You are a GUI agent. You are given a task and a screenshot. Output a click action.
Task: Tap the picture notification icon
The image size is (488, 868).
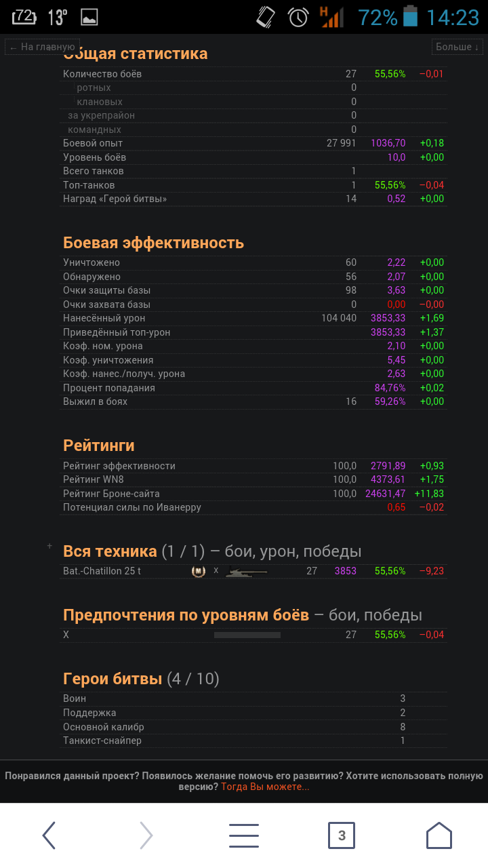point(89,17)
